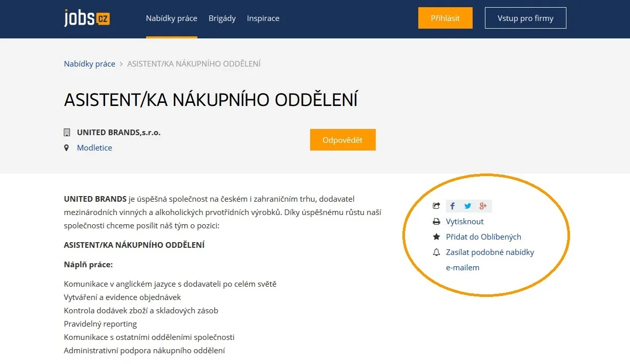Image resolution: width=630 pixels, height=364 pixels.
Task: Share the job on Facebook
Action: pos(453,206)
